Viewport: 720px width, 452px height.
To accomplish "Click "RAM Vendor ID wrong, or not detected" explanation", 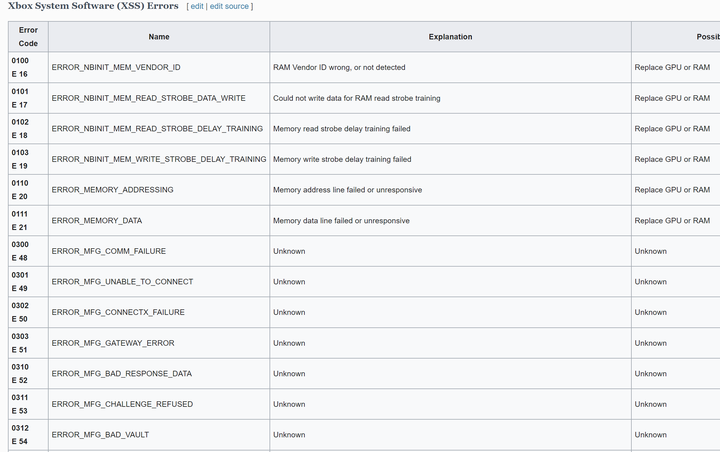I will coord(339,67).
